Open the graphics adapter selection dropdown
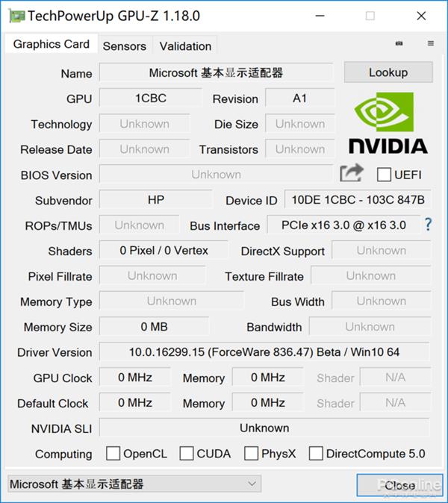This screenshot has height=503, width=448. (x=134, y=484)
